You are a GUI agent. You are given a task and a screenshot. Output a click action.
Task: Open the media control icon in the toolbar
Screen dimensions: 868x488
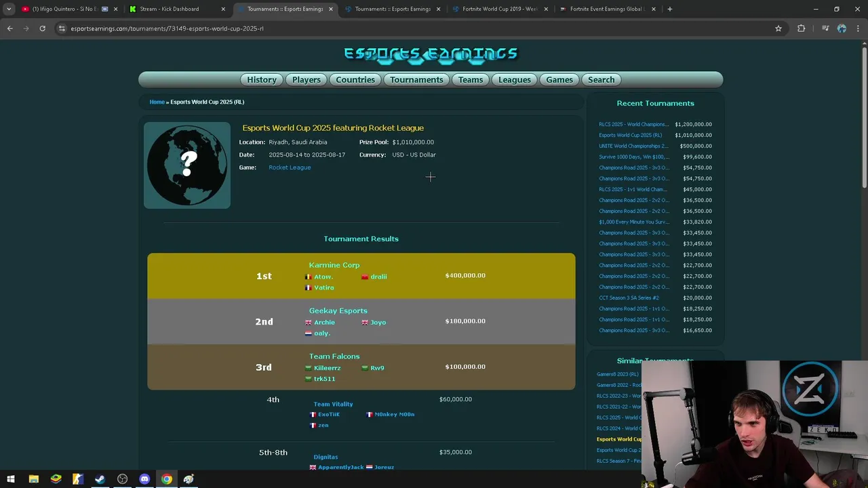coord(825,28)
